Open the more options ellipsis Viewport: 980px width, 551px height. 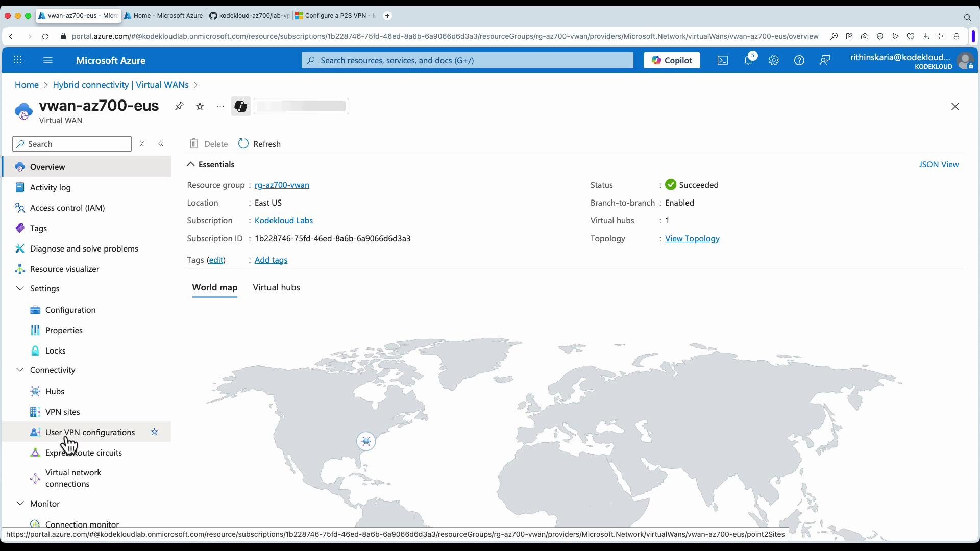coord(220,106)
